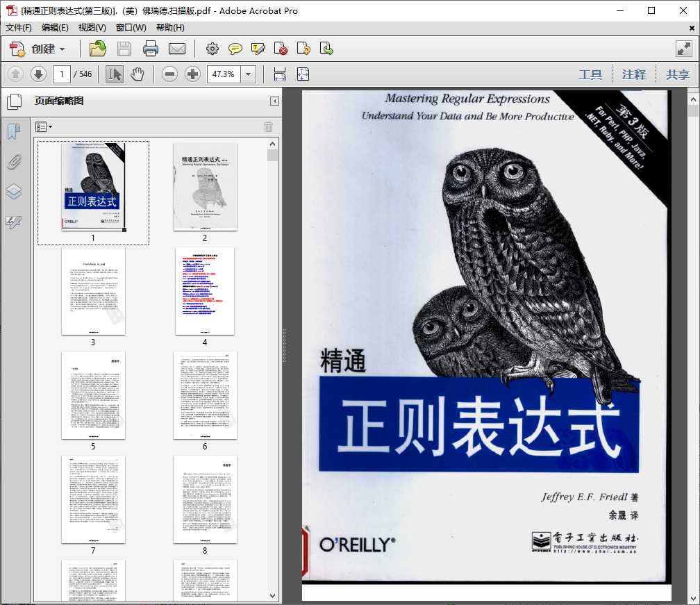Screen dimensions: 700x605
Task: Select page 7 thumbnail
Action: coord(93,499)
